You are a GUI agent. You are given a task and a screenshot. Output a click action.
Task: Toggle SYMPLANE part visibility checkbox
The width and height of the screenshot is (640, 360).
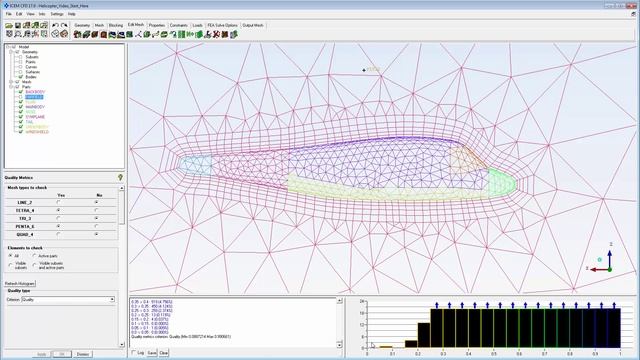(20, 117)
